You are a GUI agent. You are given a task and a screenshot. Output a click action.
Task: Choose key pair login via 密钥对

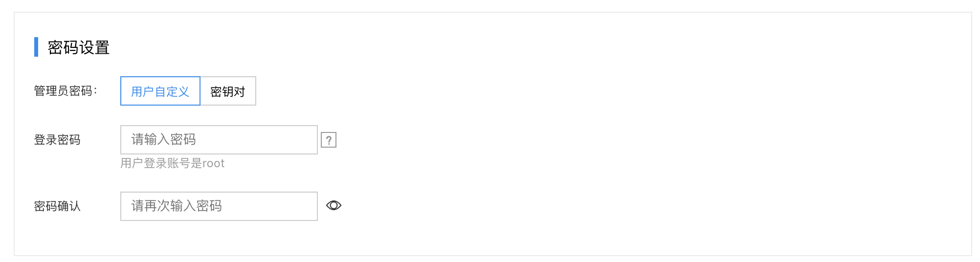(228, 91)
